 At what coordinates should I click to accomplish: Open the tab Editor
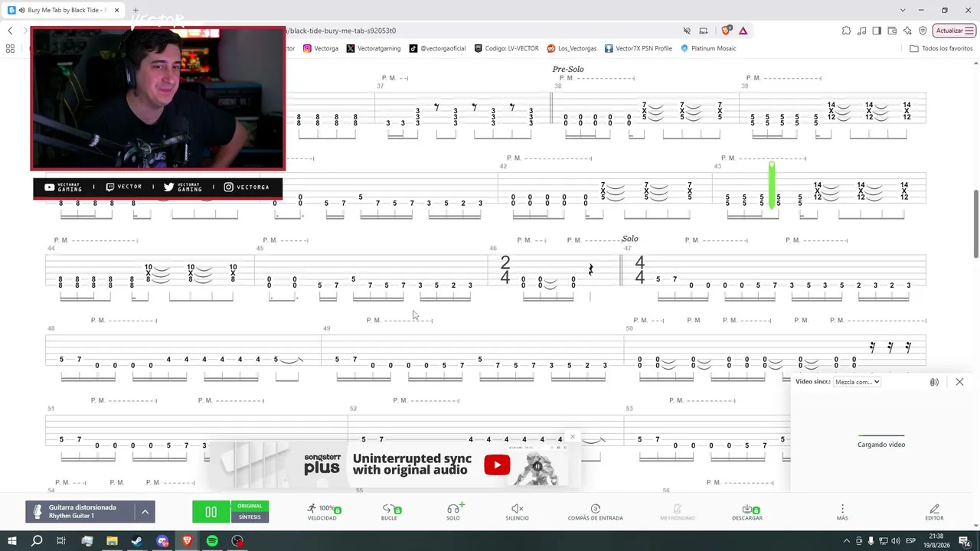[934, 512]
